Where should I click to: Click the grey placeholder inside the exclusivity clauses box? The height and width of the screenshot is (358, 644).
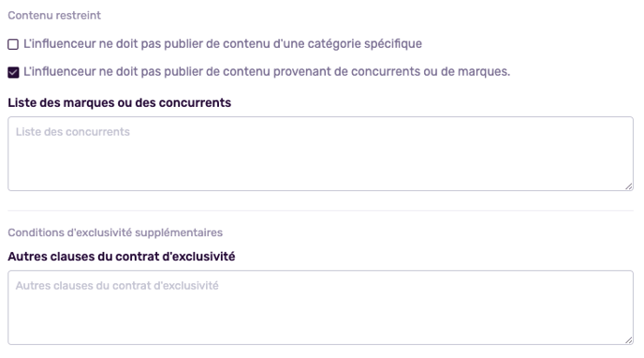tap(117, 286)
